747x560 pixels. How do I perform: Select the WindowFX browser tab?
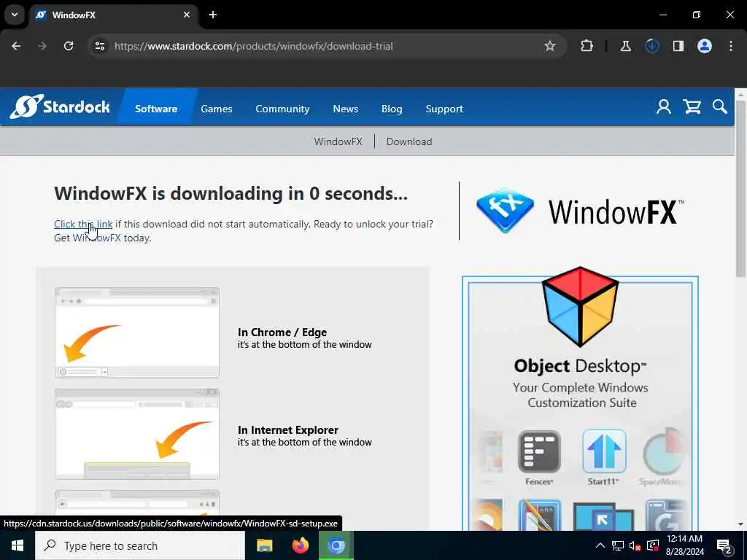pos(114,15)
